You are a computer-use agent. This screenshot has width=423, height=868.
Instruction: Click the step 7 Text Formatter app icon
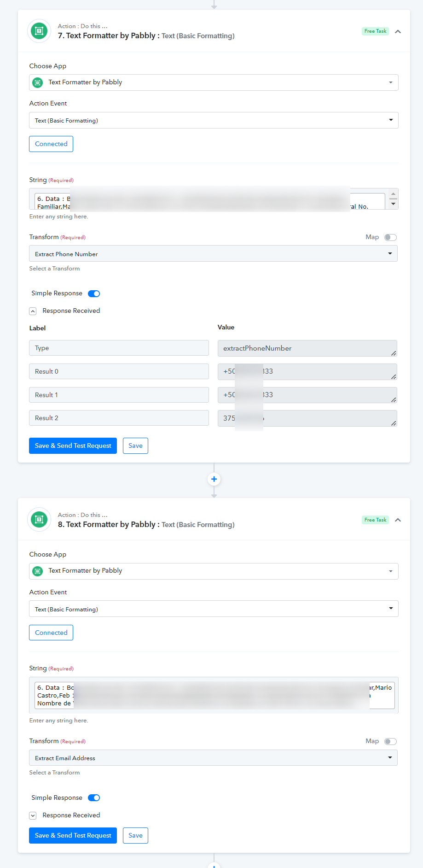click(39, 31)
